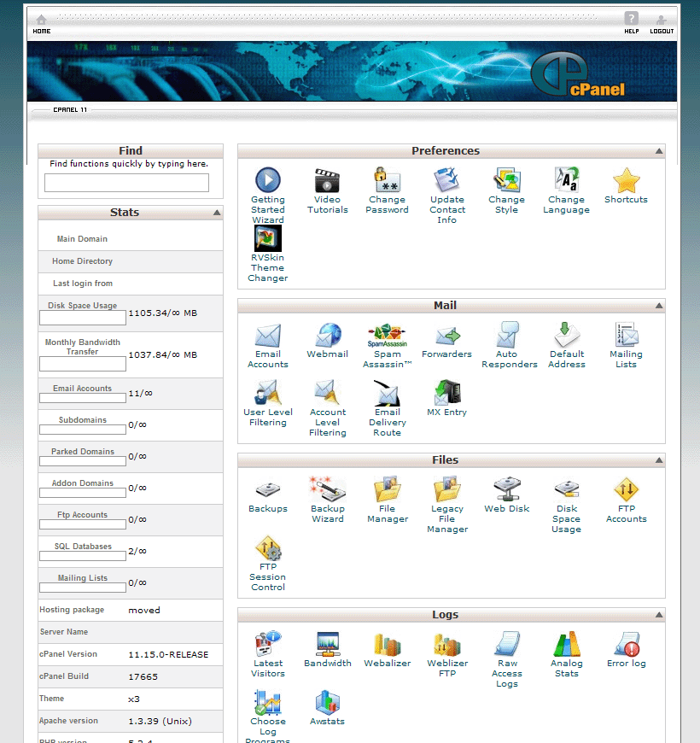700x743 pixels.
Task: Open the Shortcuts star icon
Action: [626, 180]
